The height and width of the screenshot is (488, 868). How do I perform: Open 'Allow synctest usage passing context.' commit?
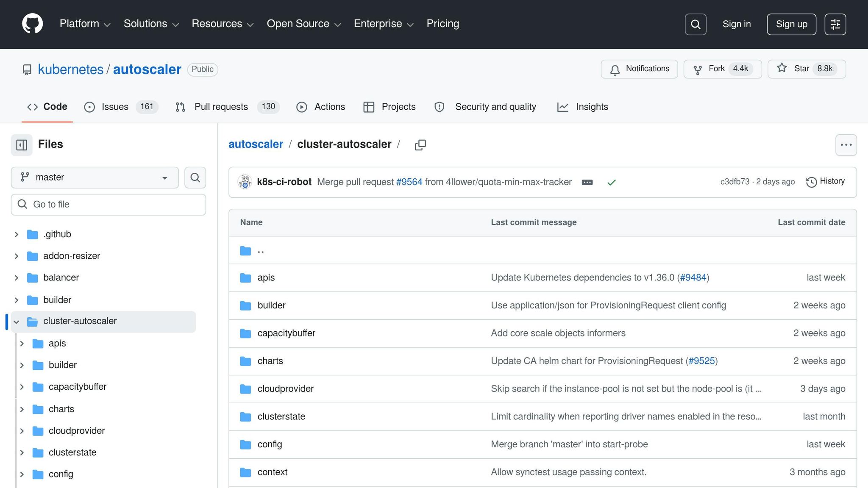[x=569, y=472]
